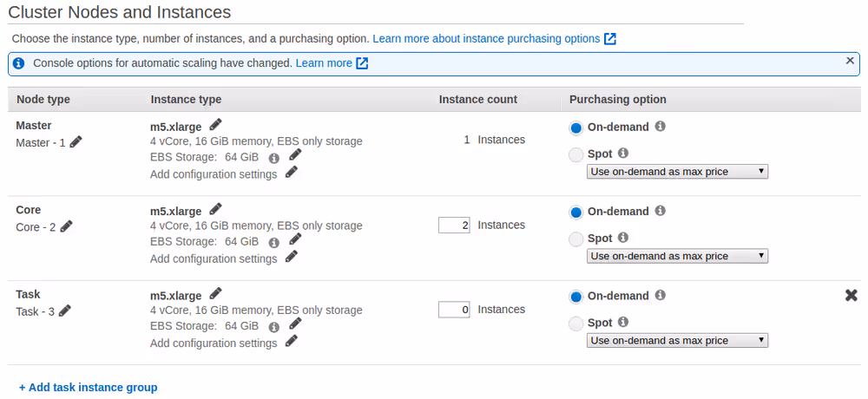This screenshot has width=868, height=399.
Task: Choose Spot option for the Core node
Action: [x=576, y=239]
